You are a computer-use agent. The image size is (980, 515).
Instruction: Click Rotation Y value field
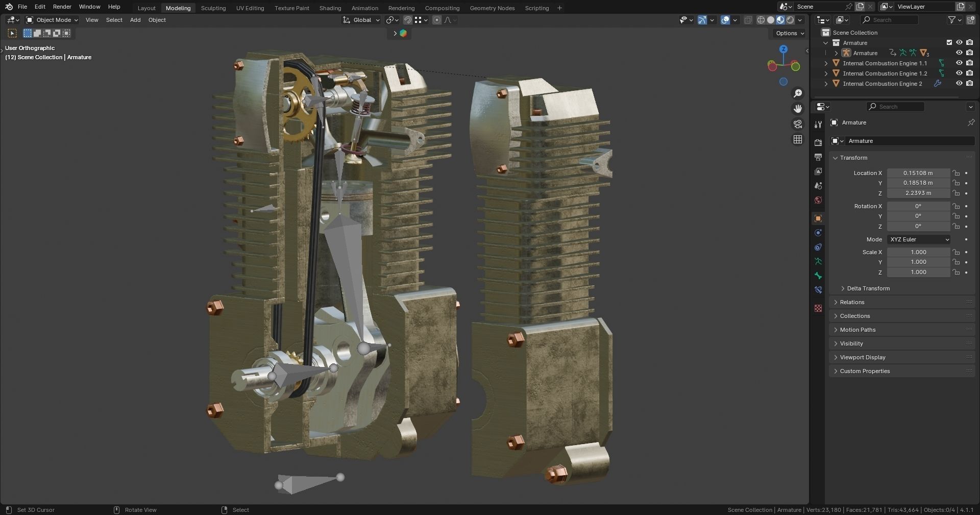tap(918, 216)
